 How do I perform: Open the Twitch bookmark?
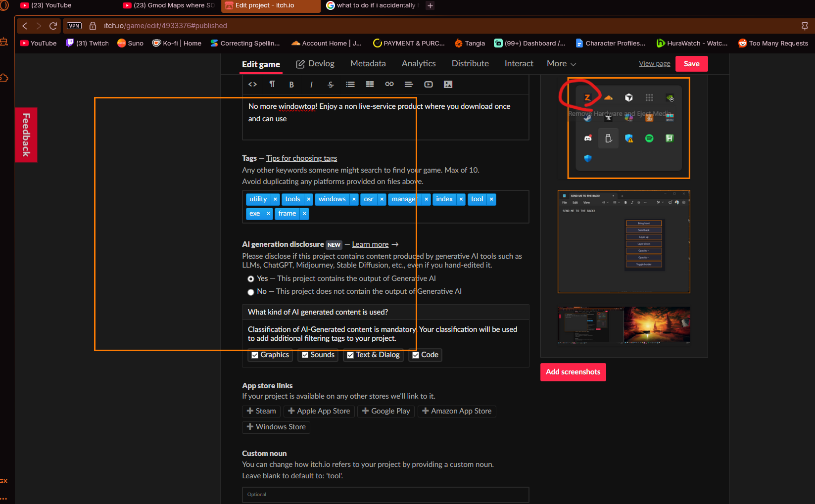(88, 44)
